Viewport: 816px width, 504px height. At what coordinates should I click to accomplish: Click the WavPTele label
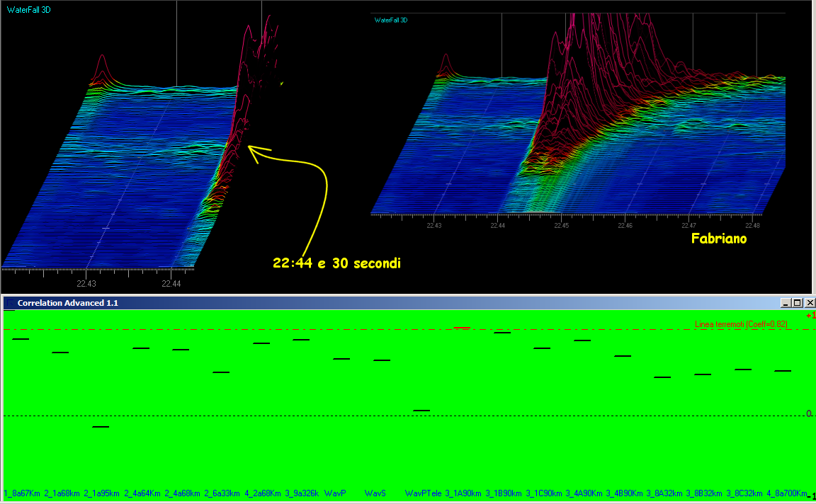(x=423, y=493)
